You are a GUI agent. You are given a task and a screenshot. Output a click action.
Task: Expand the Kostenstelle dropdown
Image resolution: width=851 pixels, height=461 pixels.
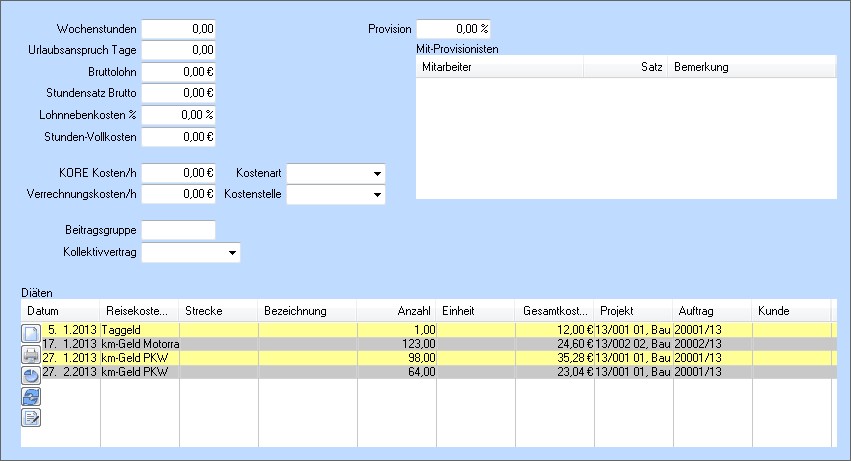click(376, 194)
